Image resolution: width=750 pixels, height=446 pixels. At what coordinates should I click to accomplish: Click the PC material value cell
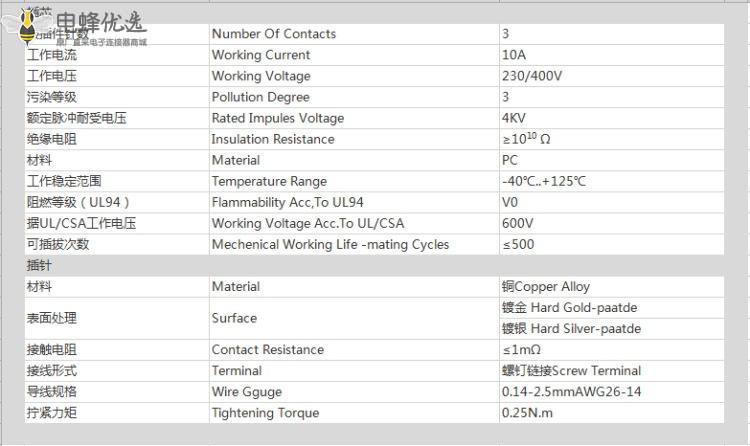click(510, 160)
